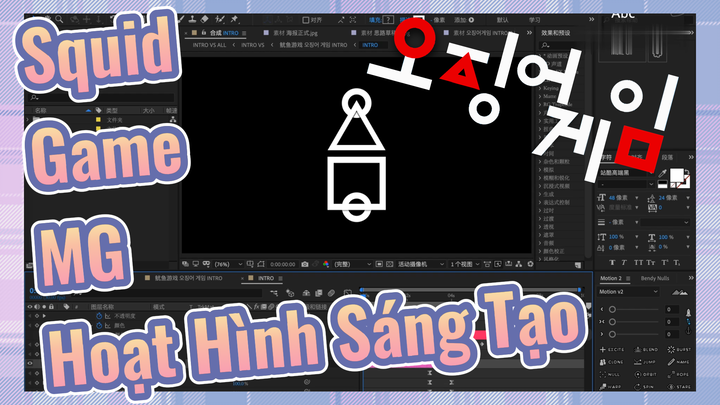Switch to the 默认 workspace
720x405 pixels.
coord(502,20)
